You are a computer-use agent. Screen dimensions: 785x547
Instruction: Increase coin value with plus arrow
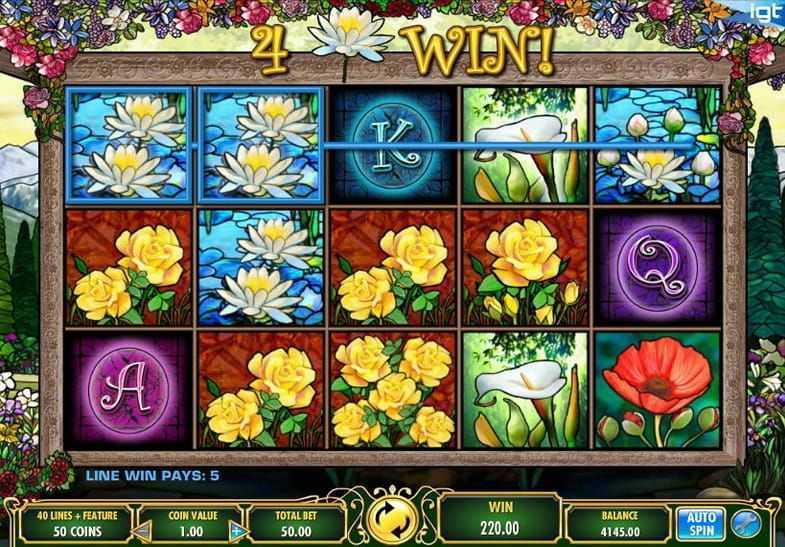[x=238, y=530]
